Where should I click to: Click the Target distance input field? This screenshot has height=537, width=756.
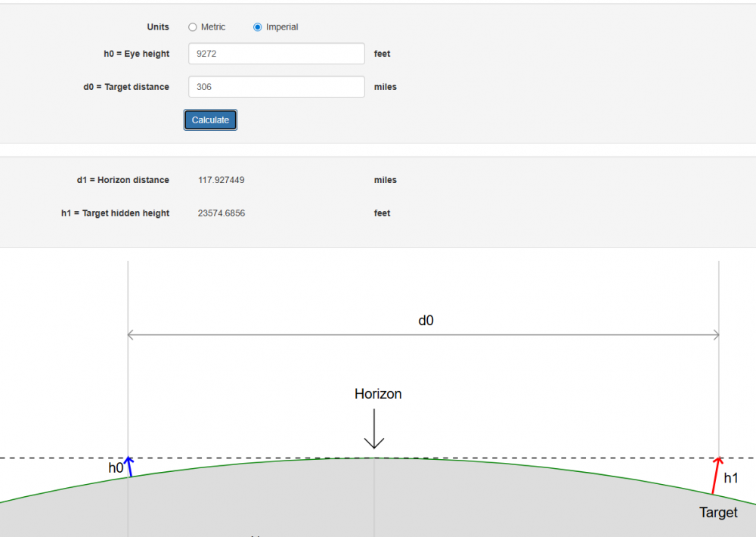(x=276, y=87)
